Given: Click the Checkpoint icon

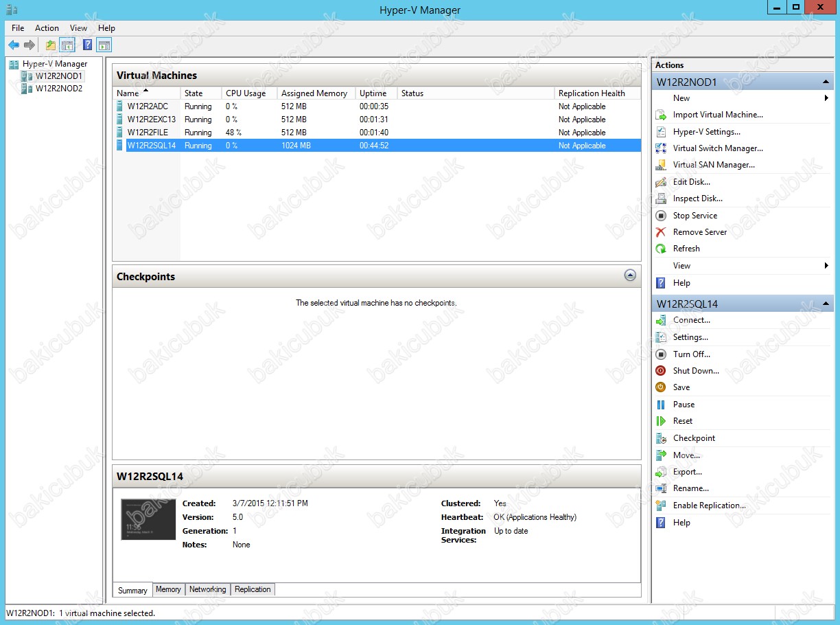Looking at the screenshot, I should click(x=661, y=438).
